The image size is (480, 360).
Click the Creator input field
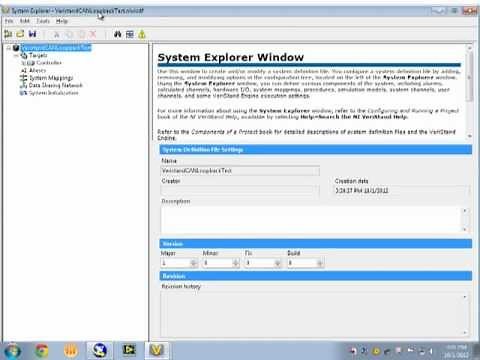tap(240, 191)
